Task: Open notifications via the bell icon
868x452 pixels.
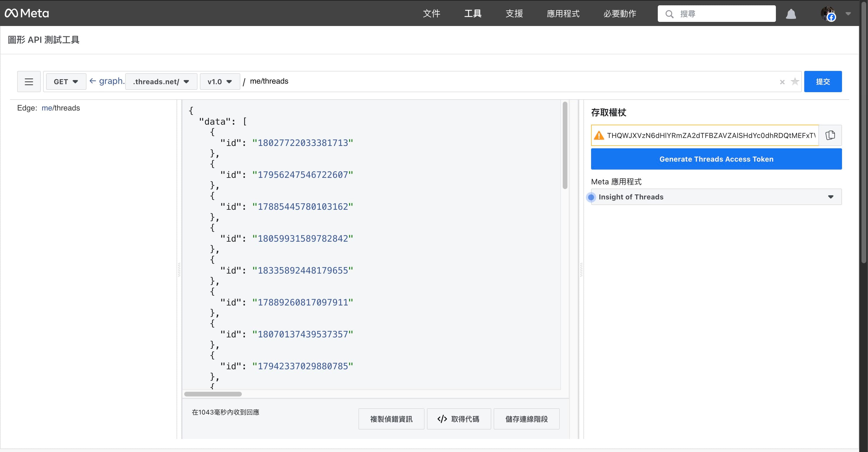Action: (x=791, y=14)
